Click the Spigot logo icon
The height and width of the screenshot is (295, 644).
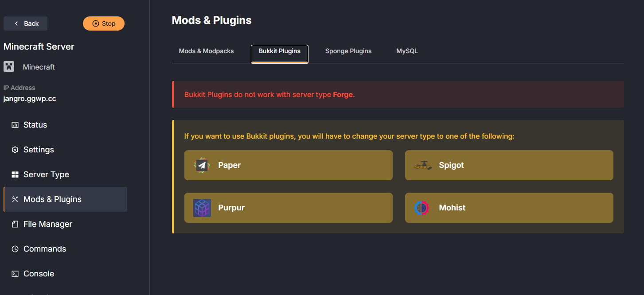422,165
